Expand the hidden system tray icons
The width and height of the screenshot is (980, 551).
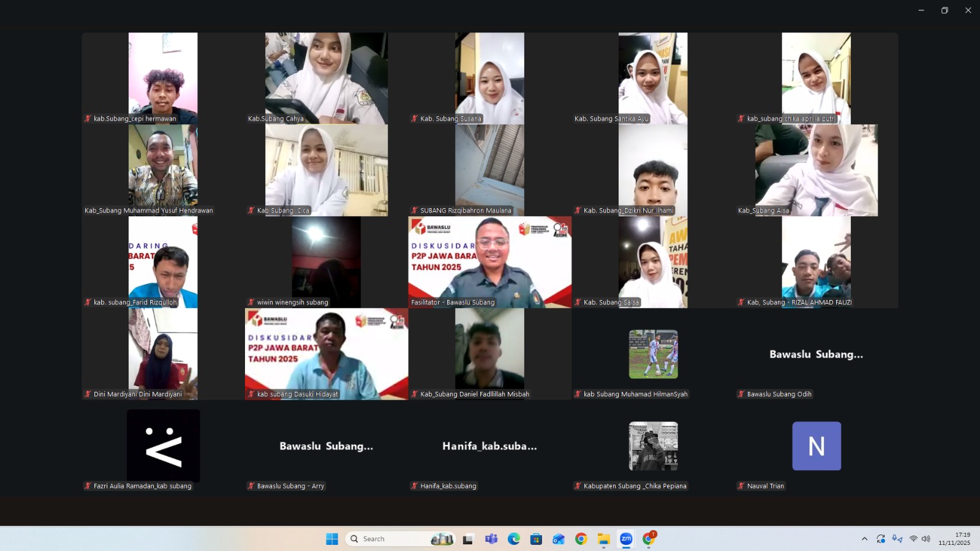point(864,539)
